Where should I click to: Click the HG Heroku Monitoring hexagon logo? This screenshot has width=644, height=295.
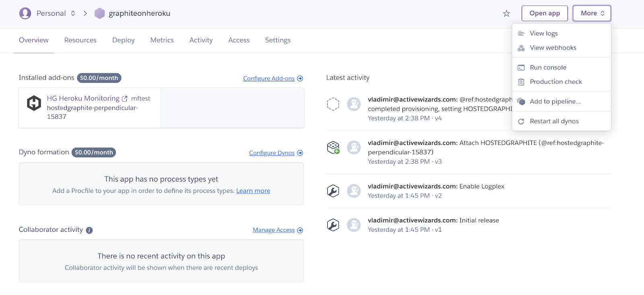click(x=34, y=103)
